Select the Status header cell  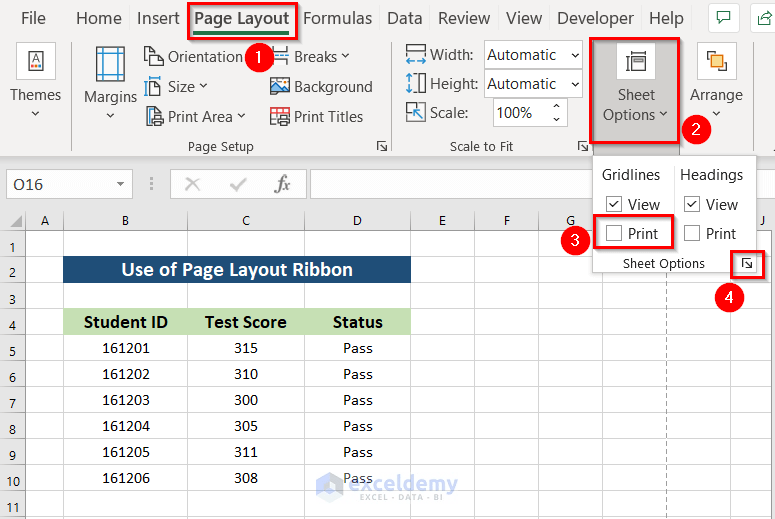coord(357,322)
